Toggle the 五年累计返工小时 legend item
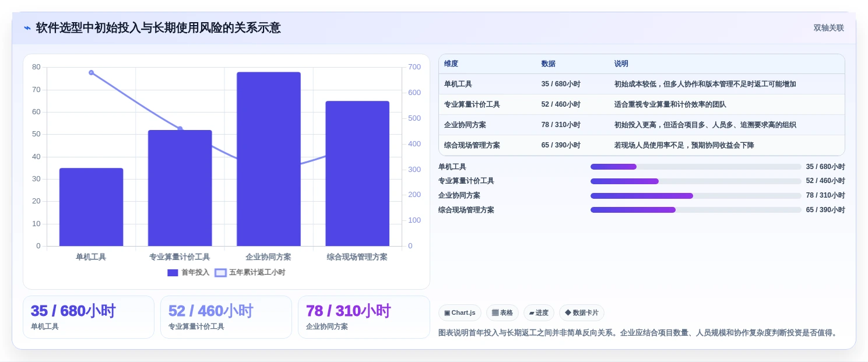Viewport: 868px width, 362px height. (x=250, y=272)
